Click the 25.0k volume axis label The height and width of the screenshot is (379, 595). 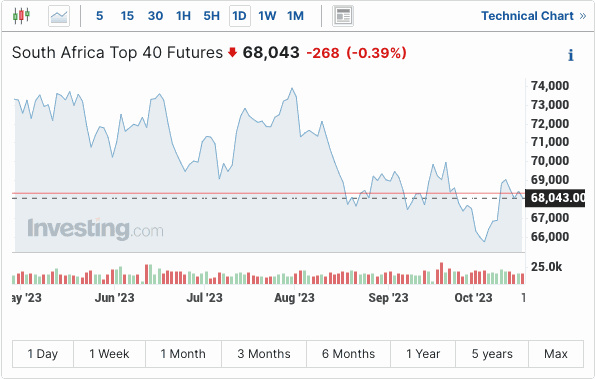[x=546, y=267]
